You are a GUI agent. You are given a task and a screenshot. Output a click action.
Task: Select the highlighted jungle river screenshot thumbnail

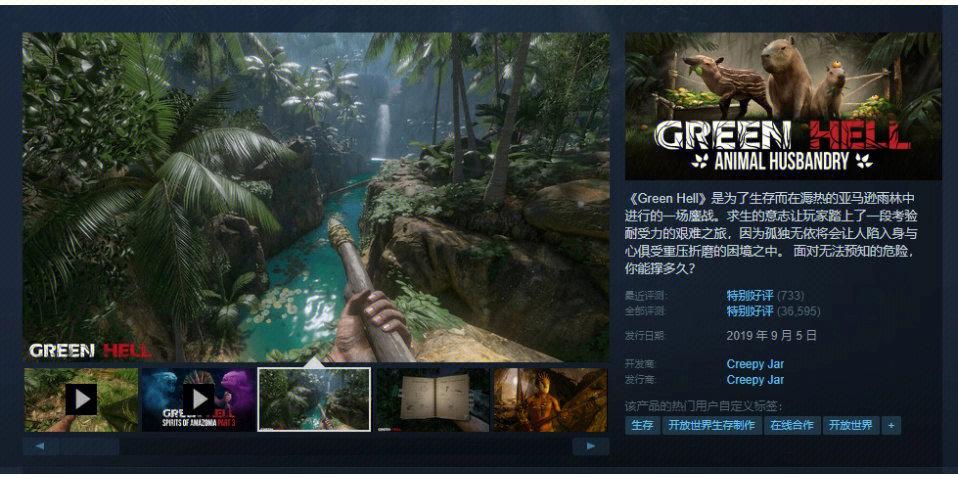314,400
